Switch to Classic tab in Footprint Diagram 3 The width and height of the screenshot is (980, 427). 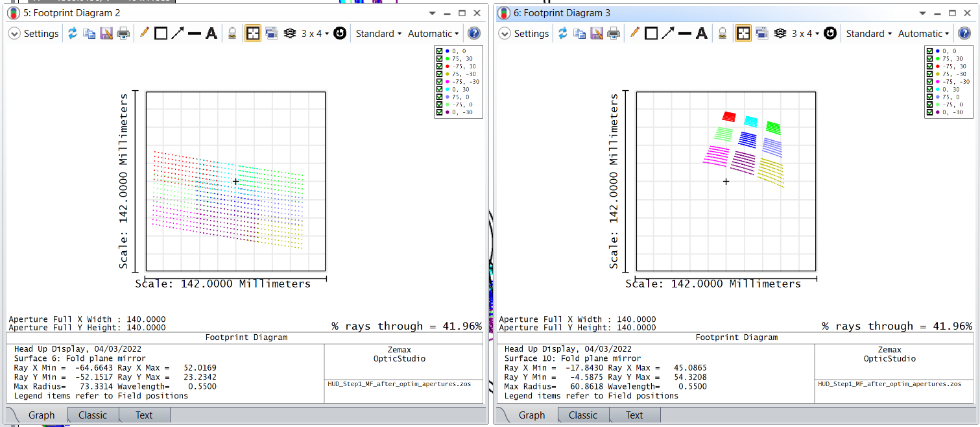(583, 415)
